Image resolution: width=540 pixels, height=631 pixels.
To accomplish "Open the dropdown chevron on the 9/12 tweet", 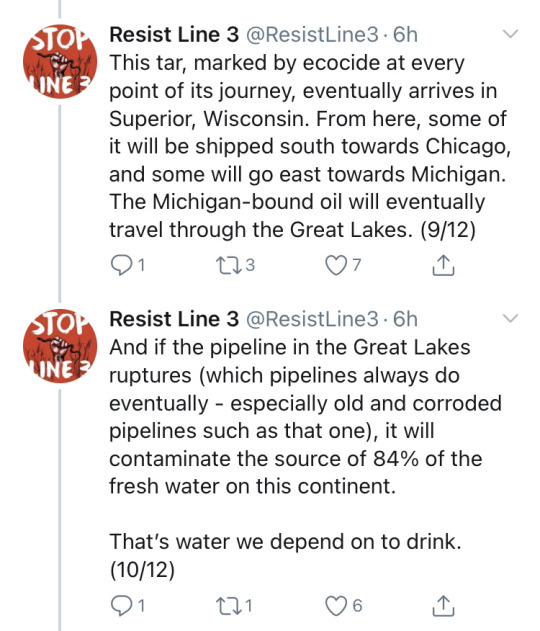I will click(x=511, y=34).
